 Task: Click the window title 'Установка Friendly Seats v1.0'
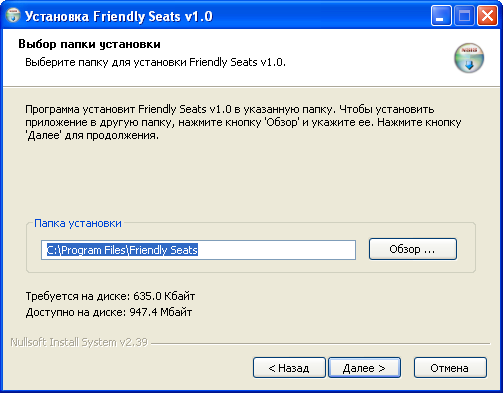click(119, 16)
